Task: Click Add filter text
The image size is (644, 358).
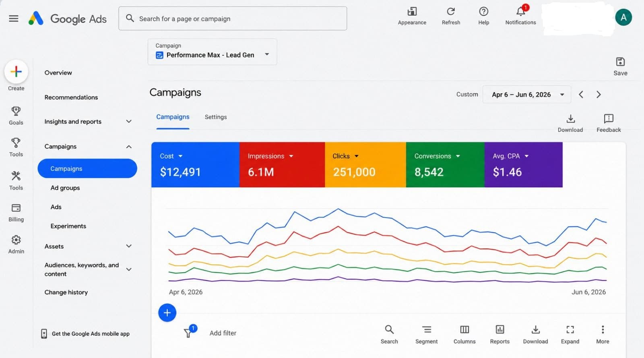Action: coord(223,333)
